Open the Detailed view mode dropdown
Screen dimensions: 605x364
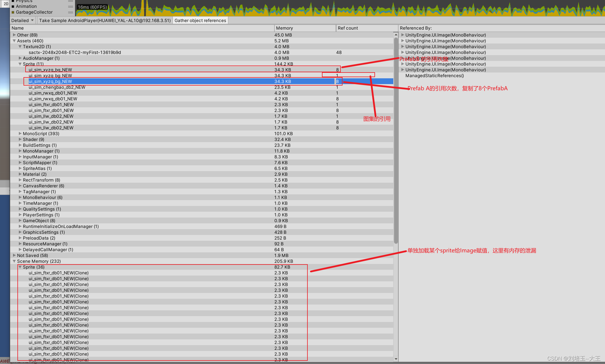23,20
